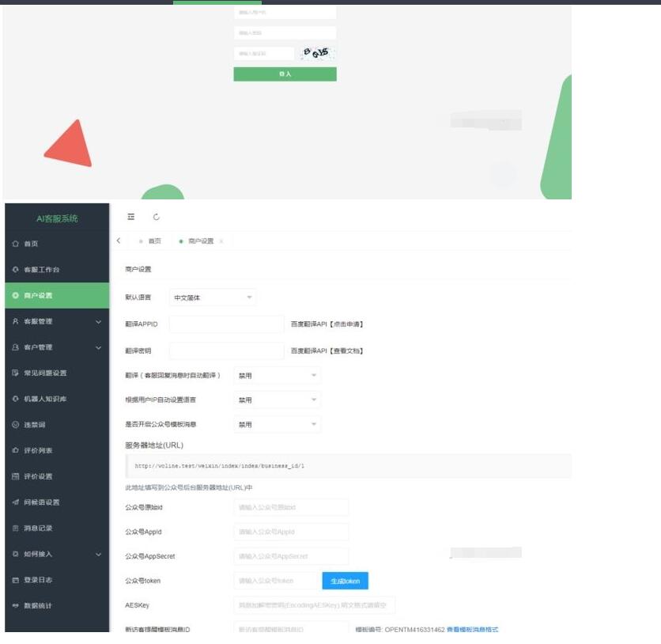The height and width of the screenshot is (644, 661).
Task: Click the refresh icon in top toolbar
Action: click(x=156, y=217)
